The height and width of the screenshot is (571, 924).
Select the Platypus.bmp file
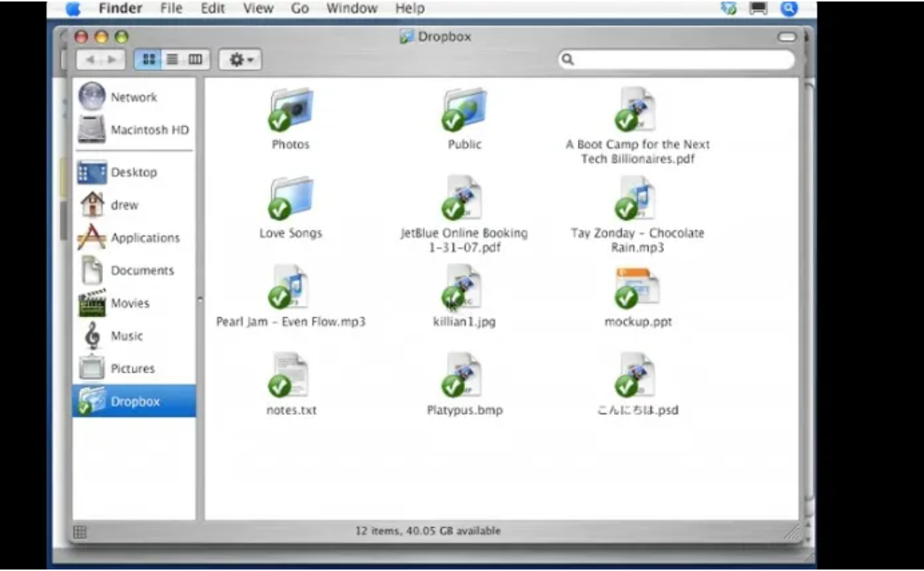point(464,376)
